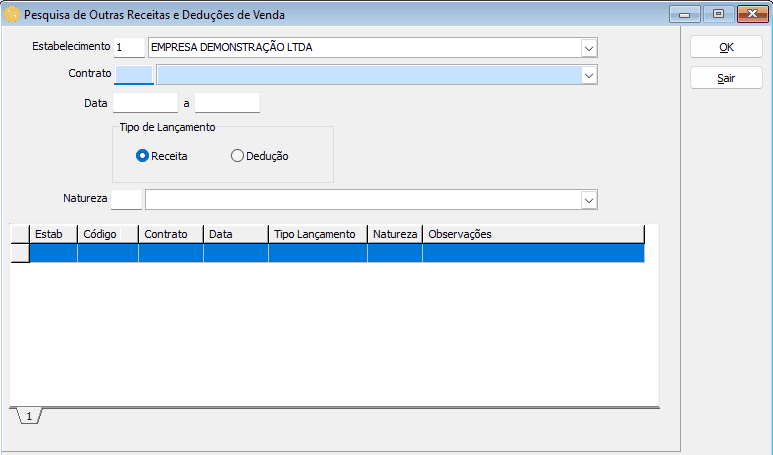The height and width of the screenshot is (455, 773).
Task: Select the Dedução radio button
Action: pyautogui.click(x=237, y=156)
